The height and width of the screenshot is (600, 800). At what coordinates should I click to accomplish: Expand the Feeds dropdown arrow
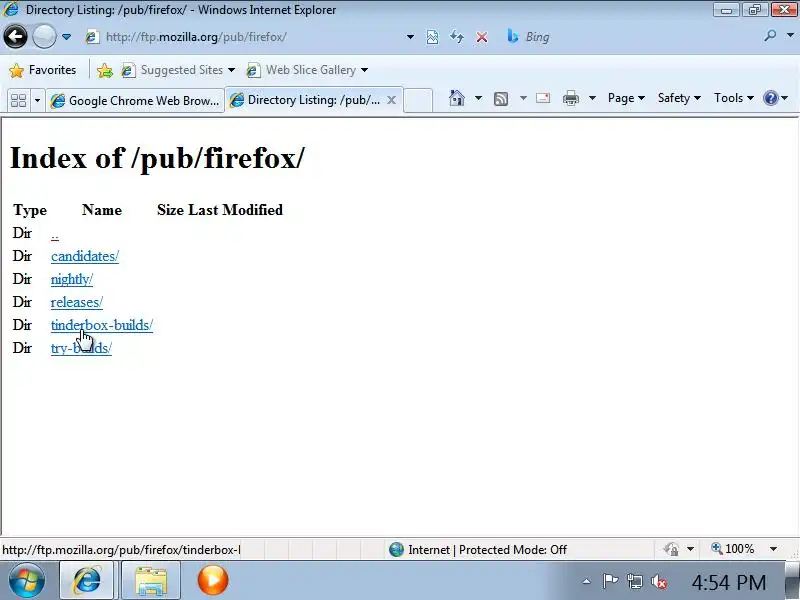click(523, 97)
